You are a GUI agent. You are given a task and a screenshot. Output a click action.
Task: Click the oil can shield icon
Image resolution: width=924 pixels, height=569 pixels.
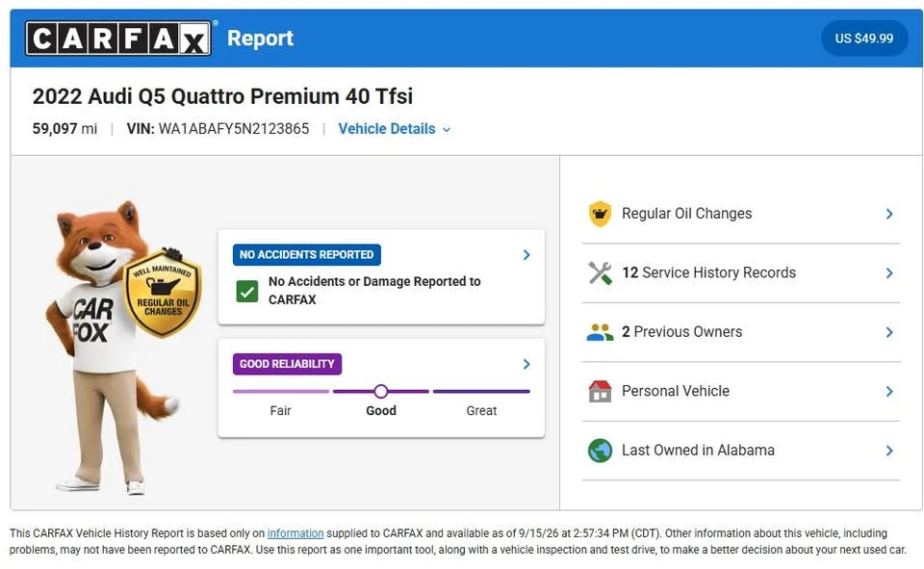(600, 214)
